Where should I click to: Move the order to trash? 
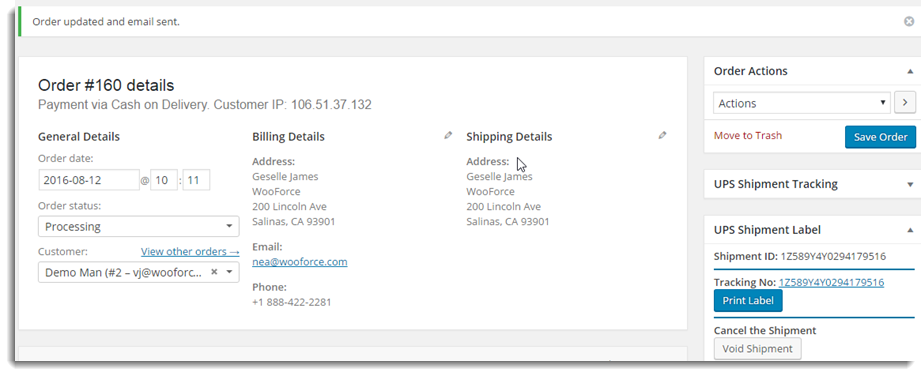click(748, 136)
